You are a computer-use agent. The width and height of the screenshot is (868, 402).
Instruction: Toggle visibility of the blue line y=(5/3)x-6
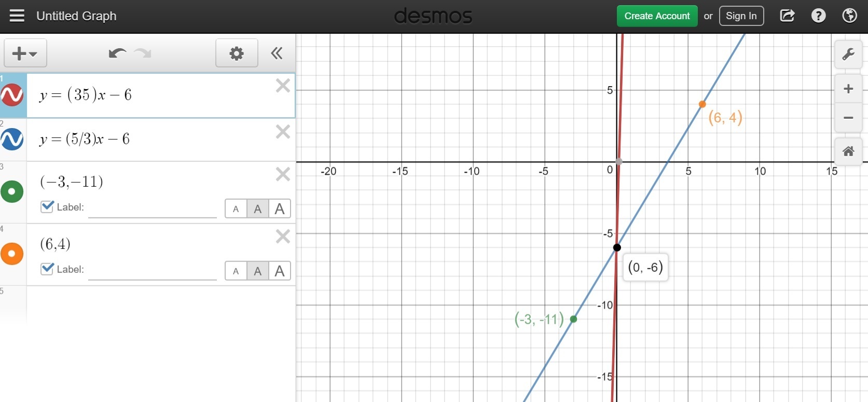[x=12, y=139]
